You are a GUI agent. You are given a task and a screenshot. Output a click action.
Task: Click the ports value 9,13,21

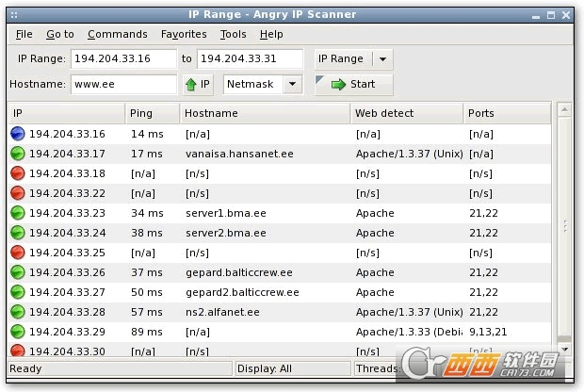(x=488, y=332)
